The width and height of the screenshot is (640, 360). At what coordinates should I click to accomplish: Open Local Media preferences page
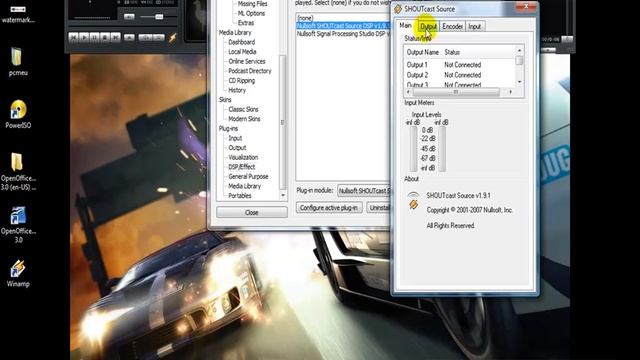pos(242,52)
